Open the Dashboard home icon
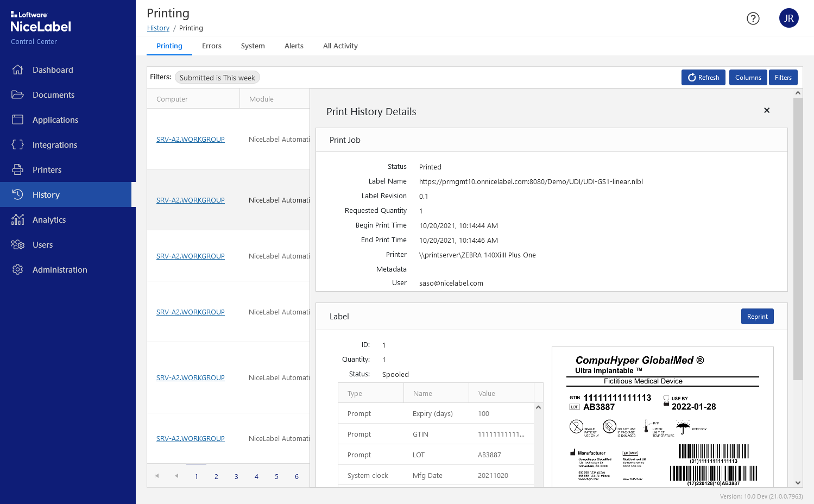 [17, 70]
